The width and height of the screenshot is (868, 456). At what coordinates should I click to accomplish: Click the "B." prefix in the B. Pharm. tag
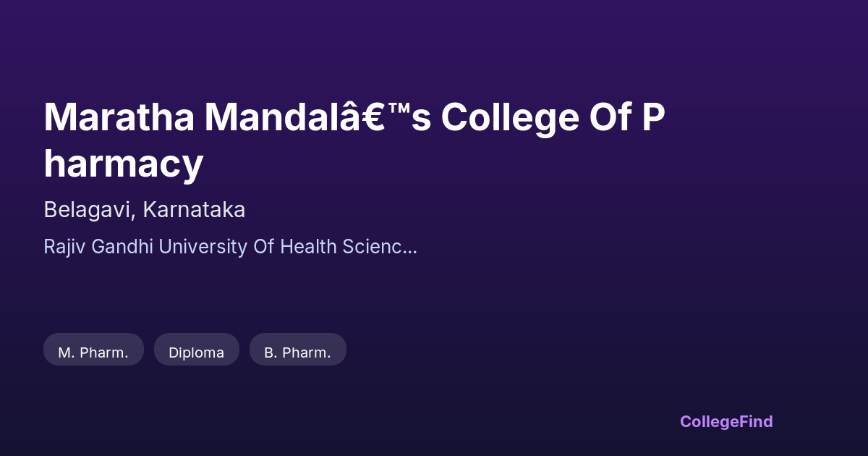[x=271, y=352]
